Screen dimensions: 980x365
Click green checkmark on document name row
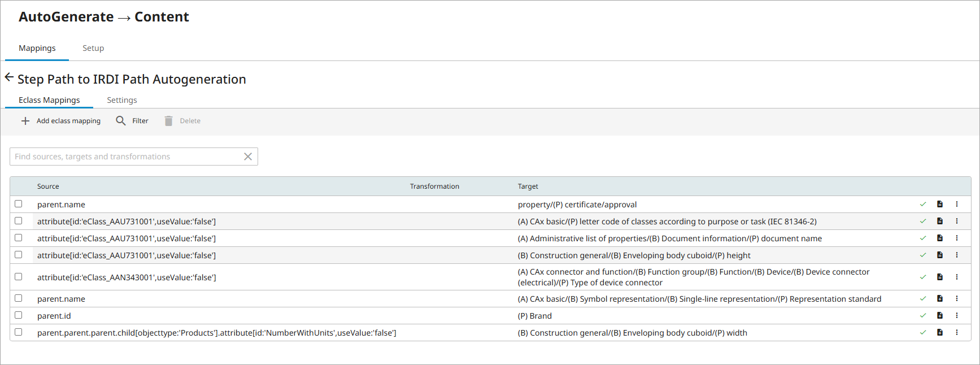pos(923,238)
